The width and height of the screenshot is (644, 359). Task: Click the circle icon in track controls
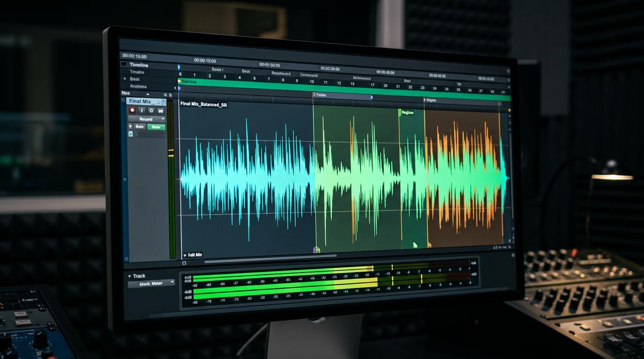pos(151,110)
